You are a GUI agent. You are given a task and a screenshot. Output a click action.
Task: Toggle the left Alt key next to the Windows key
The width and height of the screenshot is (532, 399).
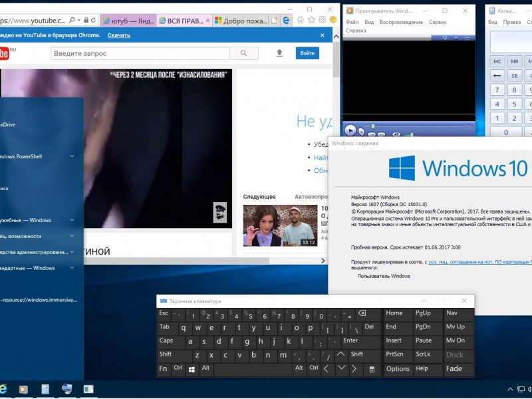point(205,369)
